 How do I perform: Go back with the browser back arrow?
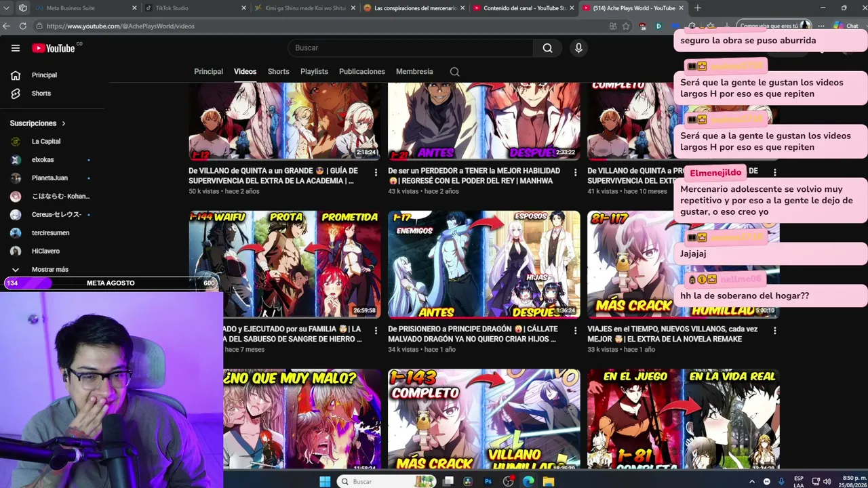tap(7, 26)
